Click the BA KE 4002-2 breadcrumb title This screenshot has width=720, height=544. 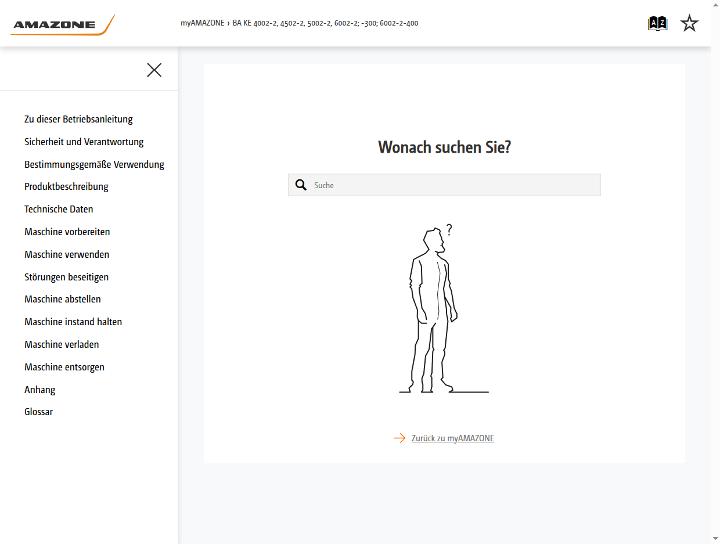(x=325, y=23)
